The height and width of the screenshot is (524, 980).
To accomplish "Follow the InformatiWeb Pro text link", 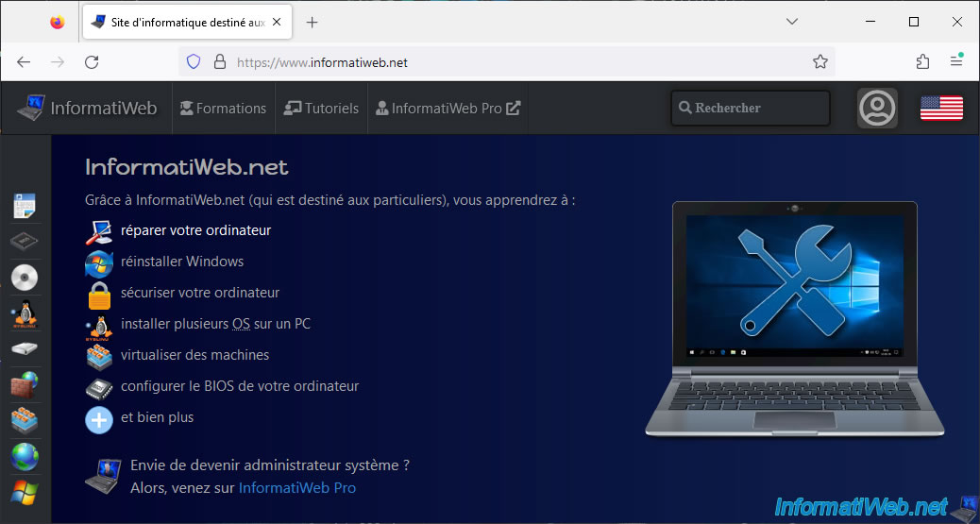I will 296,488.
